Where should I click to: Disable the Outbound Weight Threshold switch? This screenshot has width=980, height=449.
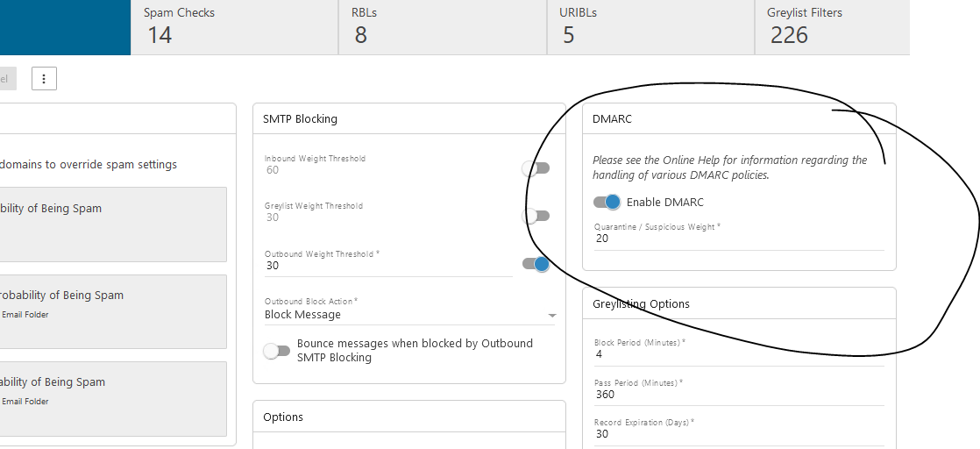click(536, 263)
